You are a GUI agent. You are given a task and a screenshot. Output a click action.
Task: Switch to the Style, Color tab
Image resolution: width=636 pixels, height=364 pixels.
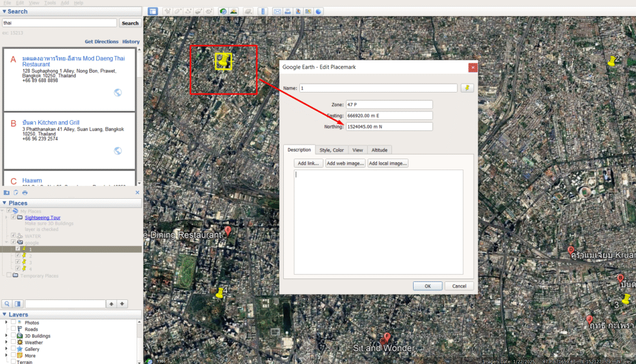pos(332,150)
